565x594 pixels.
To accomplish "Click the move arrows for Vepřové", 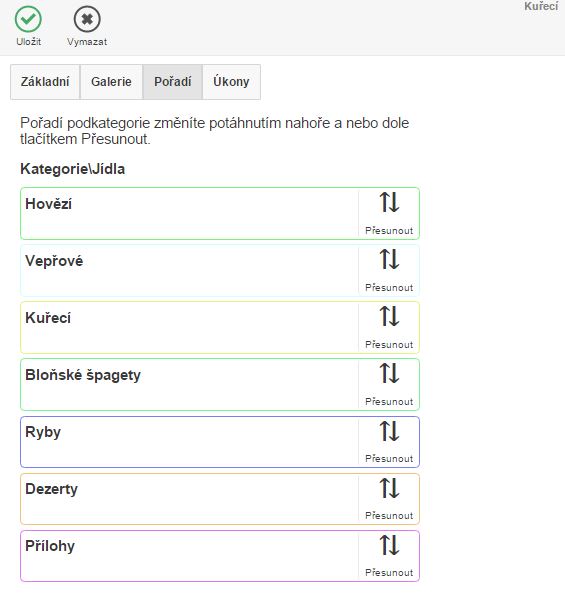I will 389,259.
